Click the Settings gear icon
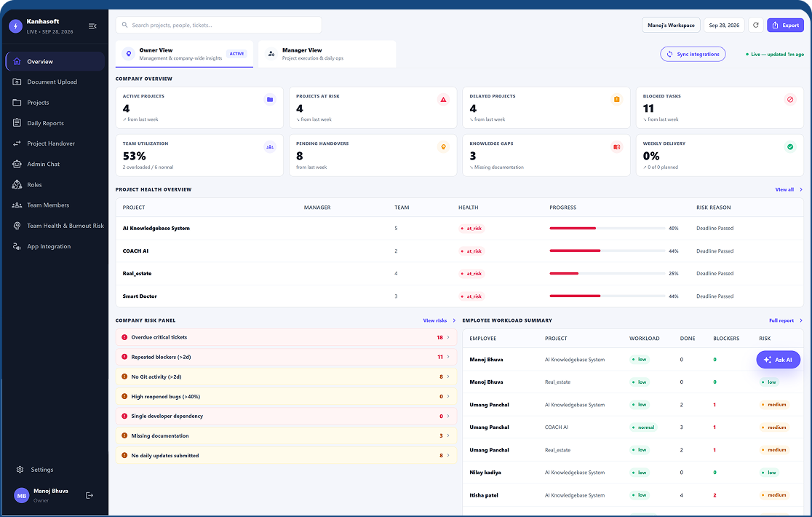This screenshot has width=812, height=517. 20,470
